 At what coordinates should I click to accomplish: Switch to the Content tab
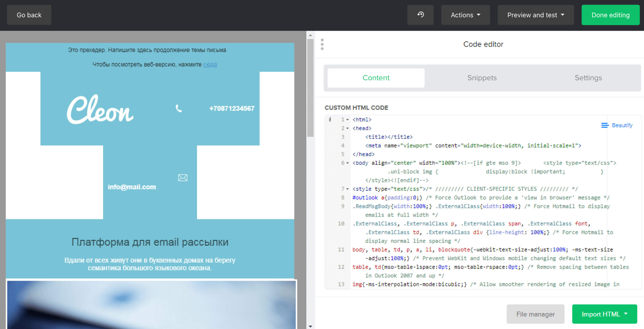point(376,78)
